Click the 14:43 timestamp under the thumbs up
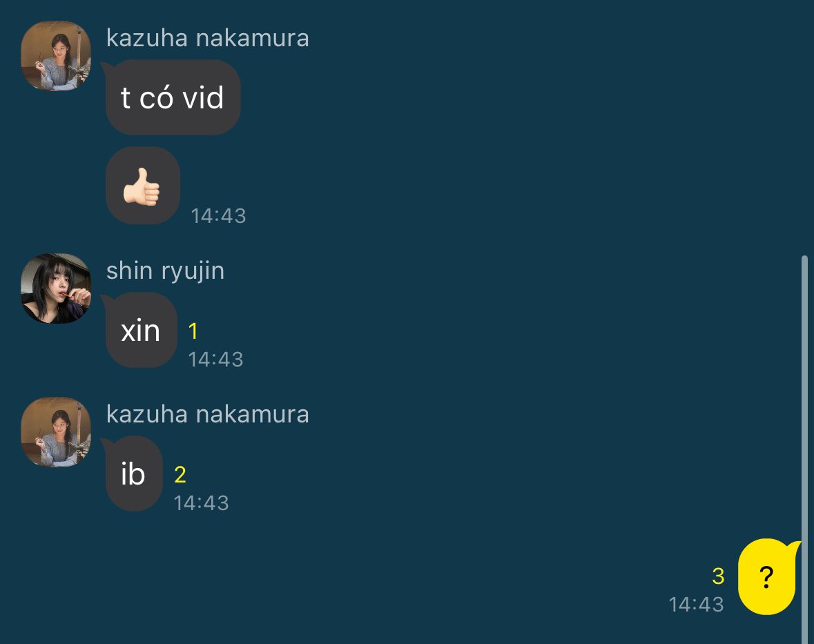This screenshot has height=644, width=814. [218, 216]
